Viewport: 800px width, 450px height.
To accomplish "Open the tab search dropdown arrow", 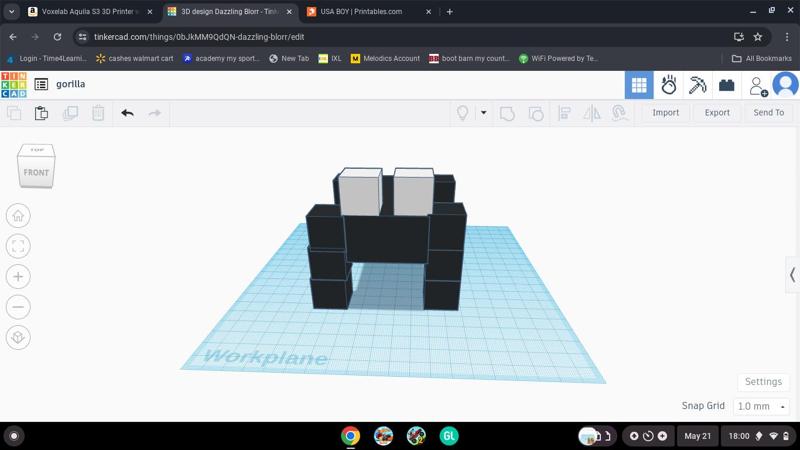I will click(11, 11).
